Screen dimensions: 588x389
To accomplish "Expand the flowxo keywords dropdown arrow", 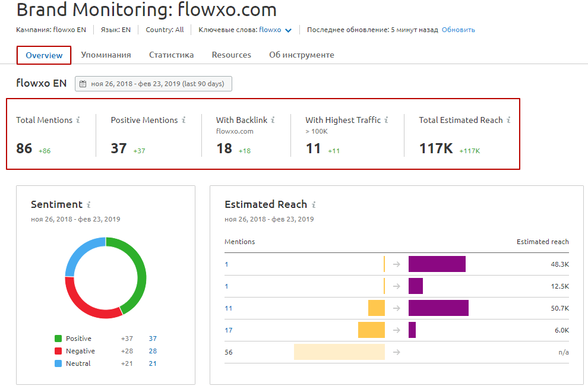I will point(288,30).
